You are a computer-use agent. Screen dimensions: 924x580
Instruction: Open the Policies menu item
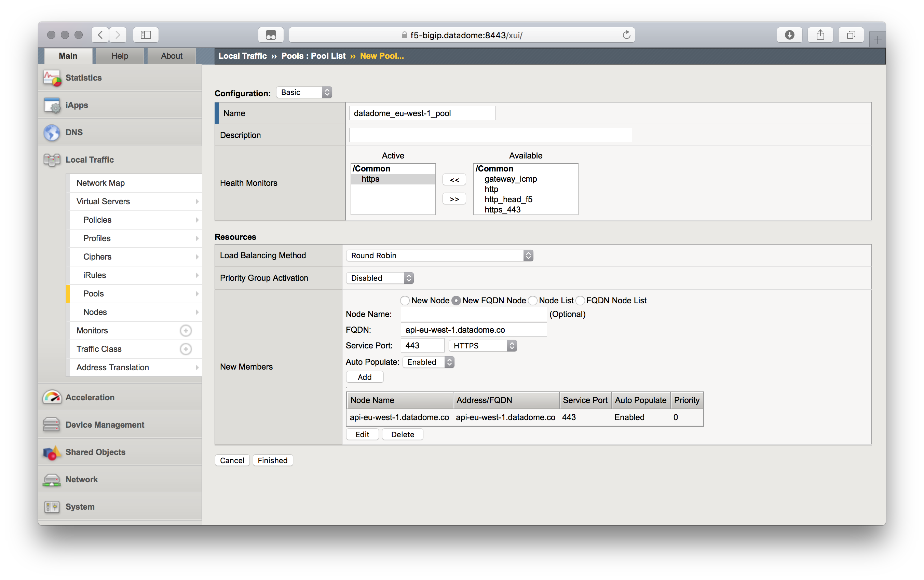[135, 220]
